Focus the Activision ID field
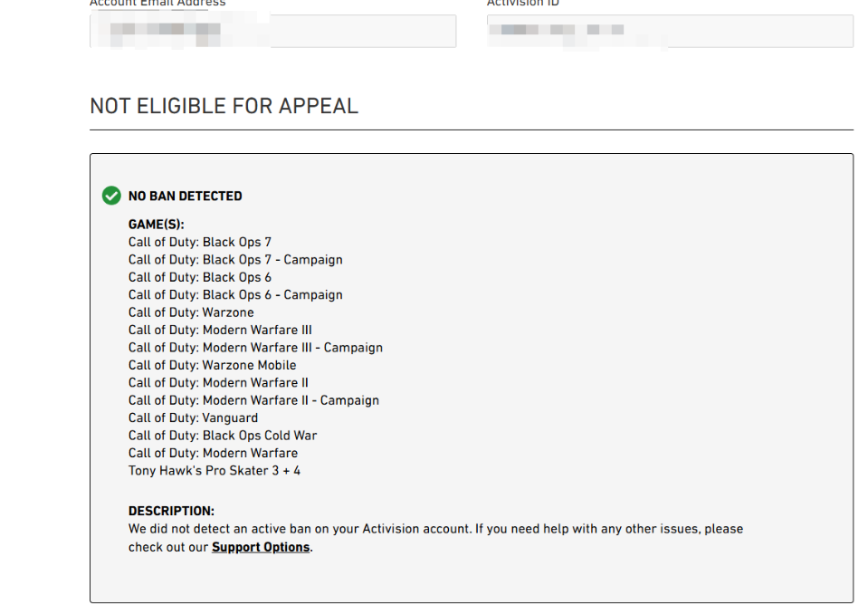Viewport: 868px width, 614px height. click(x=670, y=31)
